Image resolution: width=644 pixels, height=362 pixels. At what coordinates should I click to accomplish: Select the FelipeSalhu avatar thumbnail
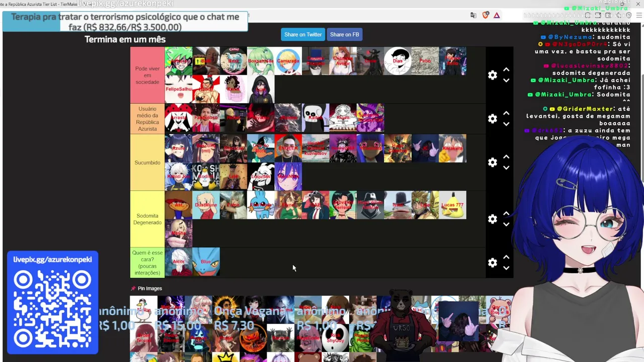[x=179, y=89]
